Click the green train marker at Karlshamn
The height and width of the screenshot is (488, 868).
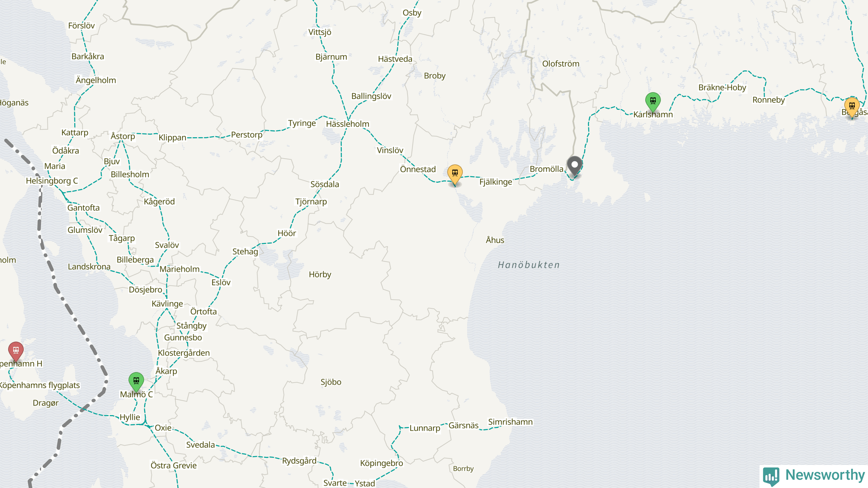(x=653, y=101)
